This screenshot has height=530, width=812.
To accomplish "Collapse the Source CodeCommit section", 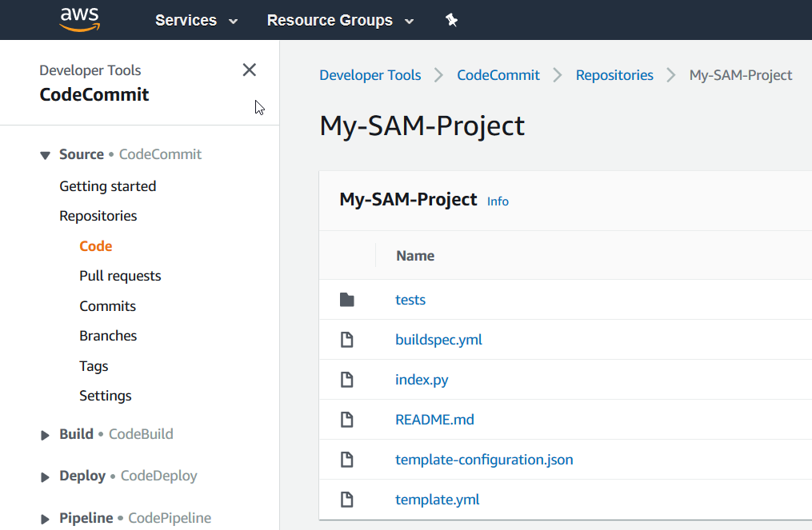I will [46, 155].
